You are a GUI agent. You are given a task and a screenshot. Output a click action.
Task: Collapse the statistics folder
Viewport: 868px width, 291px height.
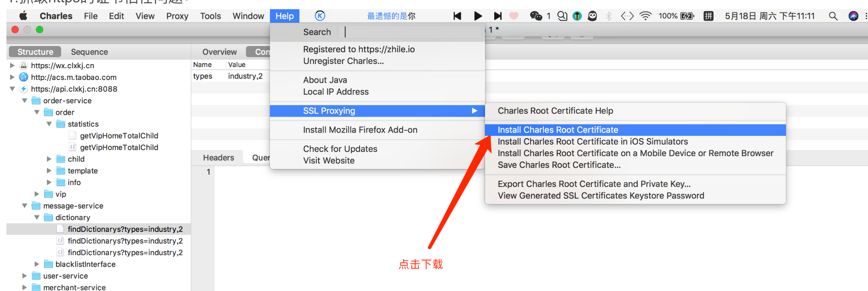tap(49, 124)
